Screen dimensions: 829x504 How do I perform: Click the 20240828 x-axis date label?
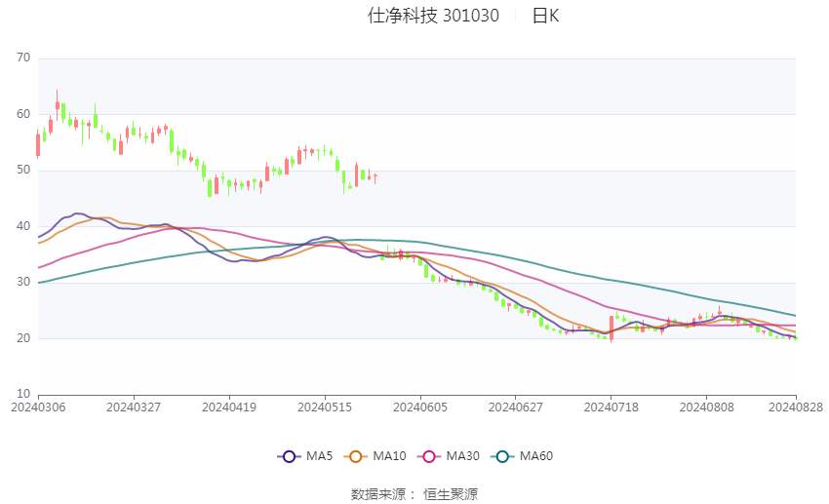pos(796,407)
